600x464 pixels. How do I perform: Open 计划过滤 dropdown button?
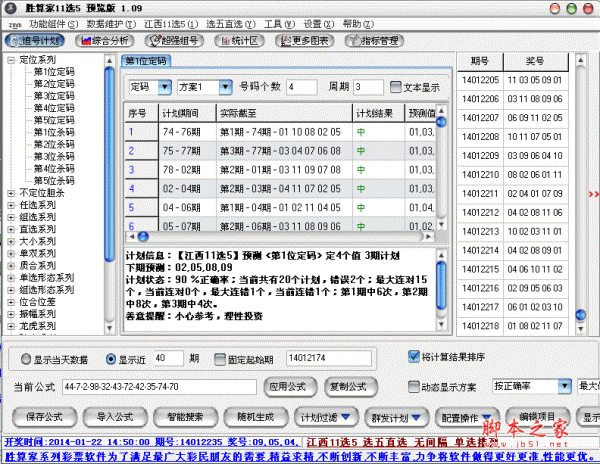(x=326, y=417)
